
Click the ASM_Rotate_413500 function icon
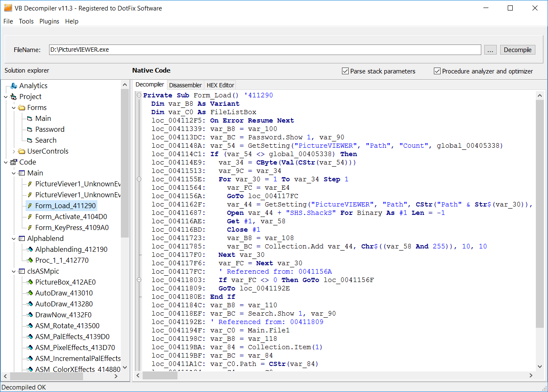point(30,326)
